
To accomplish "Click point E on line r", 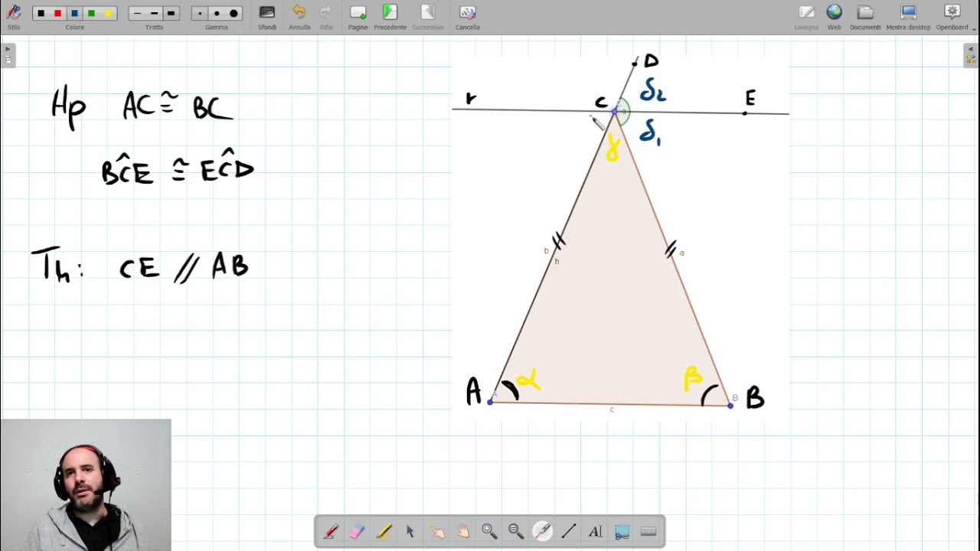I will pyautogui.click(x=745, y=113).
